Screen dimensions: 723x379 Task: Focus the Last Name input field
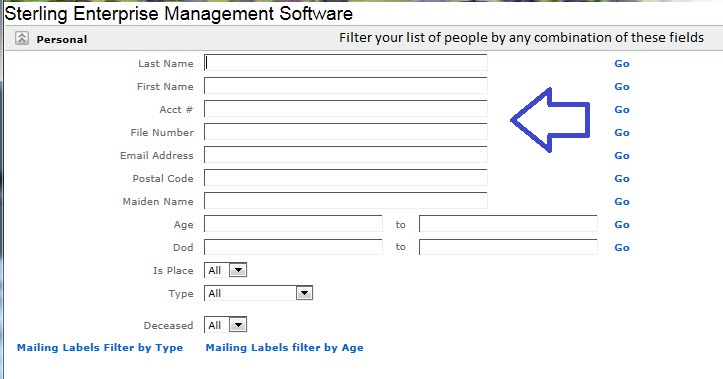[x=346, y=63]
